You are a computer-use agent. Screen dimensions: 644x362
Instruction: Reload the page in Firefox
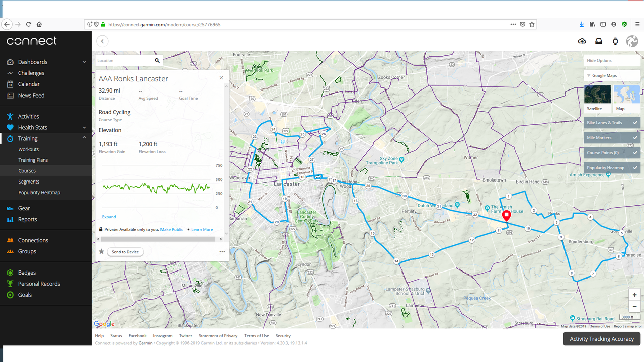pos(29,24)
